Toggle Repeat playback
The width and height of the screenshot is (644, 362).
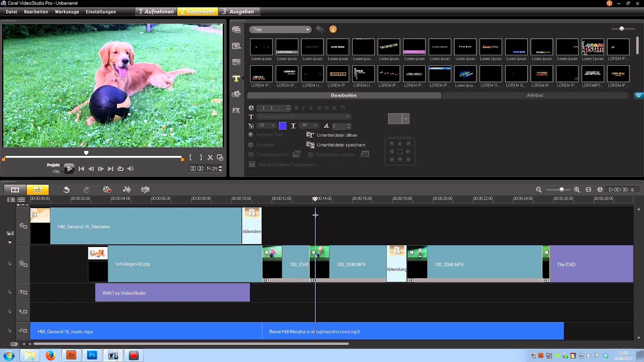click(x=120, y=169)
